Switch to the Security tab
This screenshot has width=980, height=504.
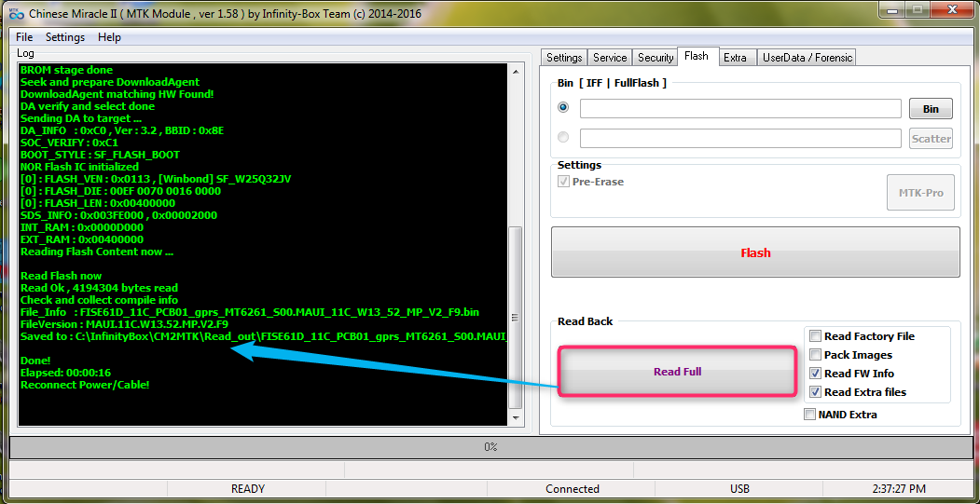655,58
